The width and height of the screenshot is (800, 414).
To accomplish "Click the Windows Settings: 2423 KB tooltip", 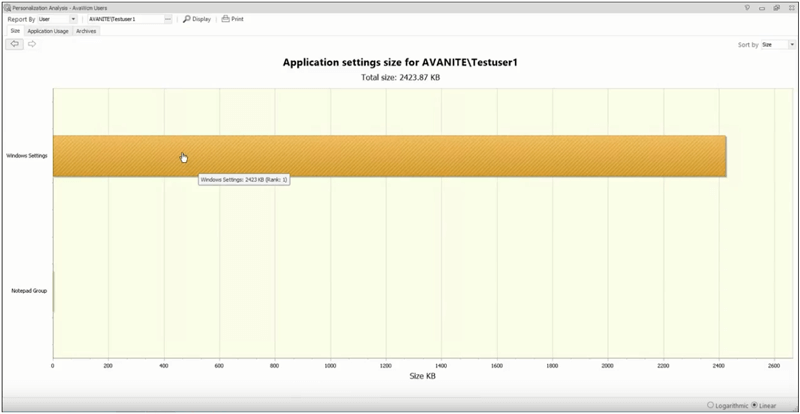I will (244, 180).
